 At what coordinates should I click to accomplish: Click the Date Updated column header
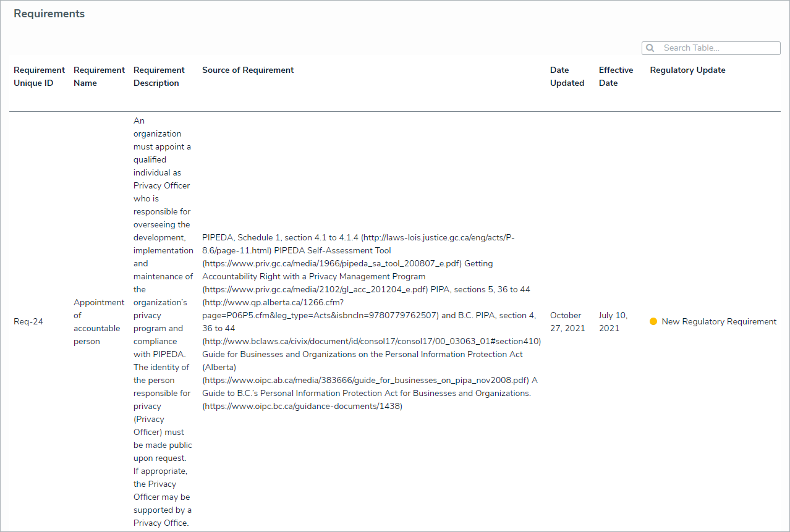[x=567, y=77]
